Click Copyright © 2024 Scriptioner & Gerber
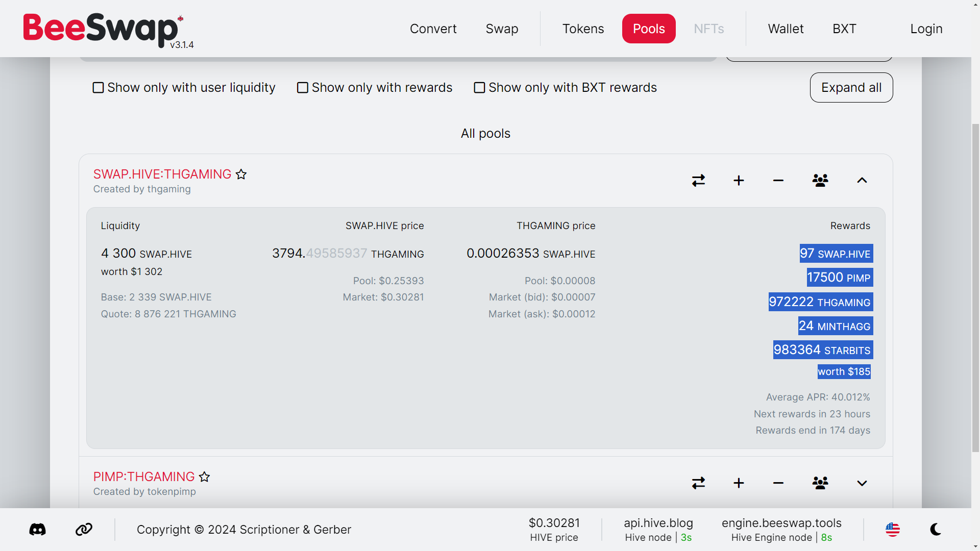Image resolution: width=980 pixels, height=551 pixels. (x=244, y=530)
